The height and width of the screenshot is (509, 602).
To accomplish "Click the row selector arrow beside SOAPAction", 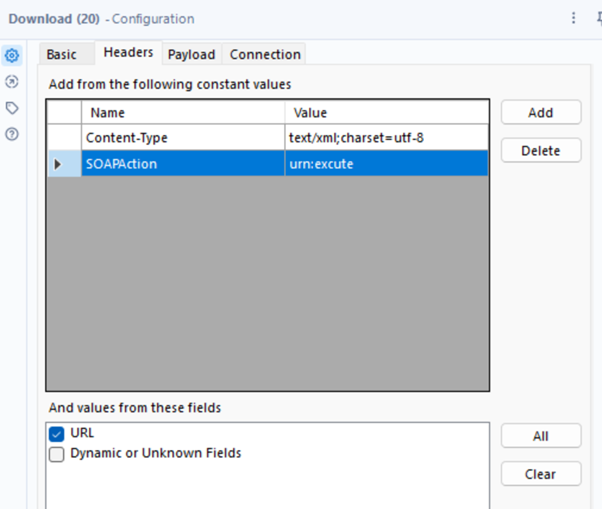I will tap(57, 164).
